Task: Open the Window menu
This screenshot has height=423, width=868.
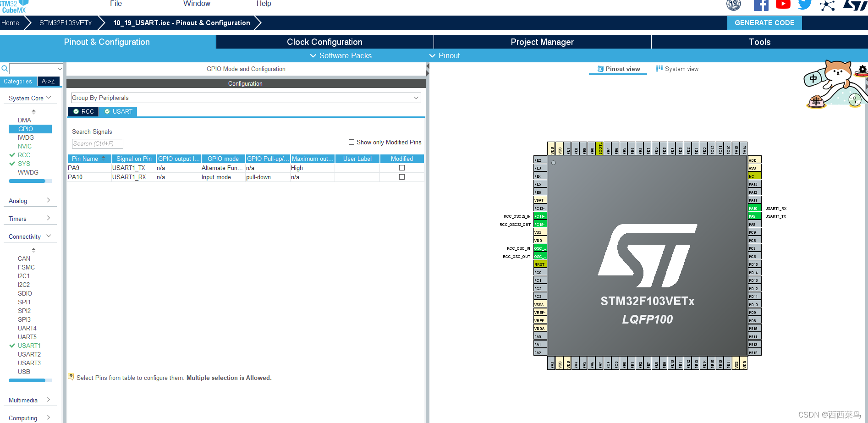Action: pos(197,4)
